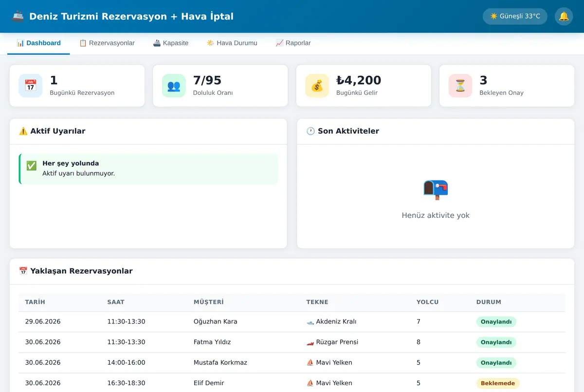584x392 pixels.
Task: Open the Raporlar tab
Action: (x=293, y=43)
